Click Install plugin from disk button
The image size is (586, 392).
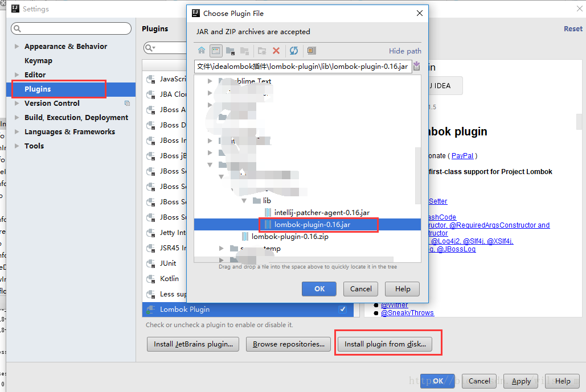click(385, 344)
